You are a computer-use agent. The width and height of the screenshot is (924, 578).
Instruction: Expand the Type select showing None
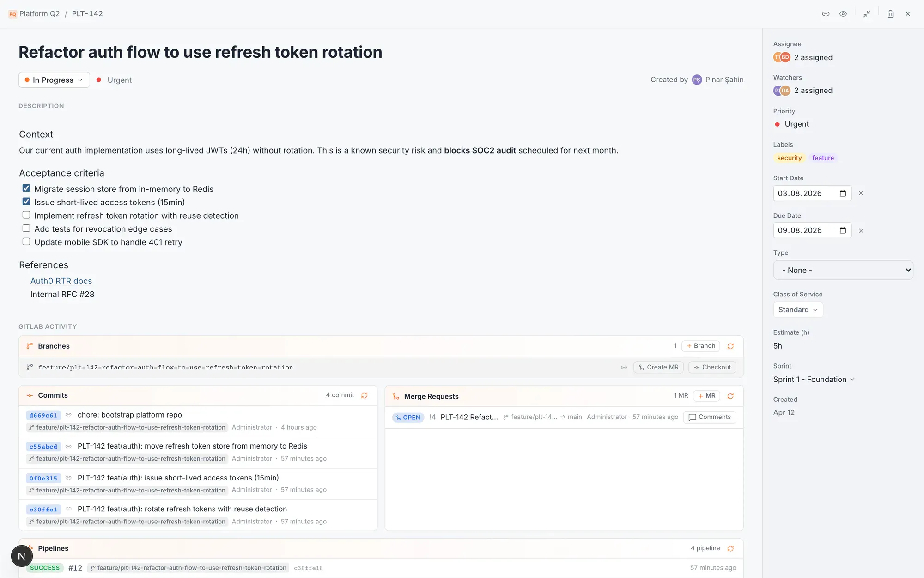(843, 270)
